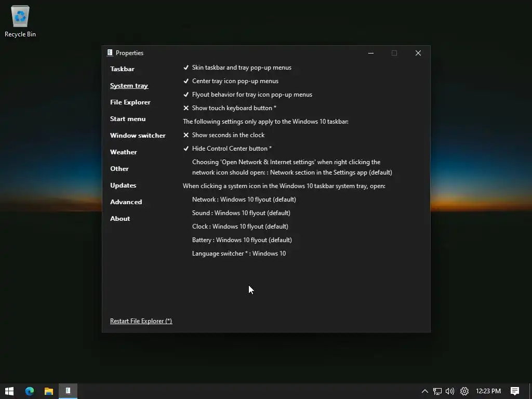Show hidden tray icons chevron
Screen dimensions: 532x399
click(425, 391)
